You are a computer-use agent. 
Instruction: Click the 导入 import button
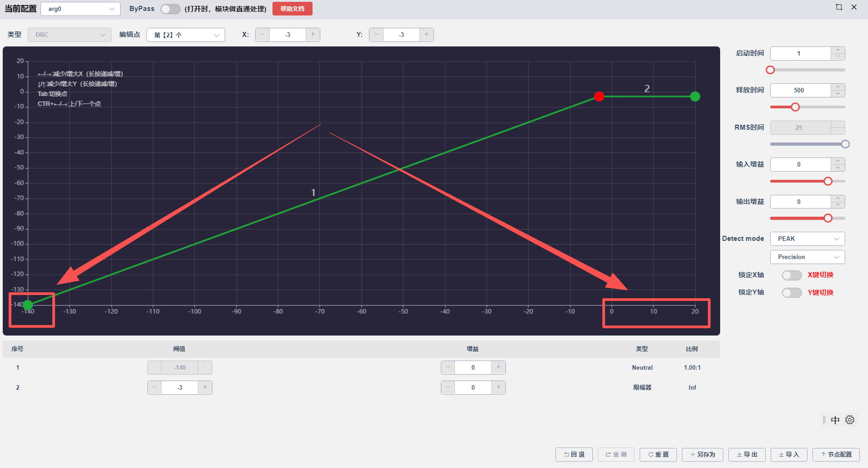tap(789, 454)
